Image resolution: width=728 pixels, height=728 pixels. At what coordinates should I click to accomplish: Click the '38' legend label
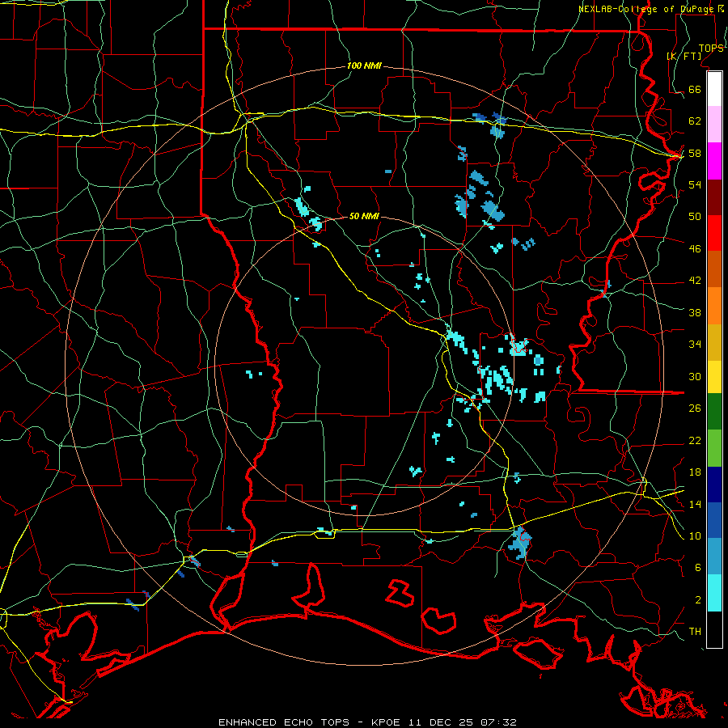pos(695,312)
